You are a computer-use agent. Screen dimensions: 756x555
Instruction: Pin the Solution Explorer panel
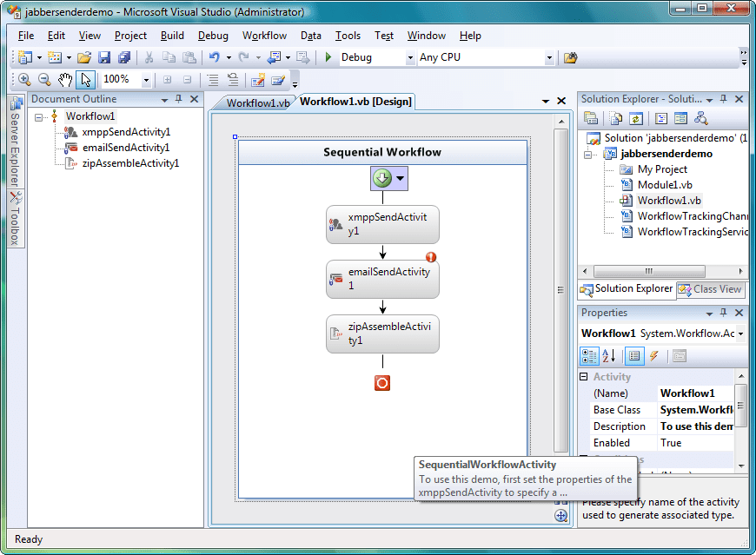pyautogui.click(x=723, y=99)
